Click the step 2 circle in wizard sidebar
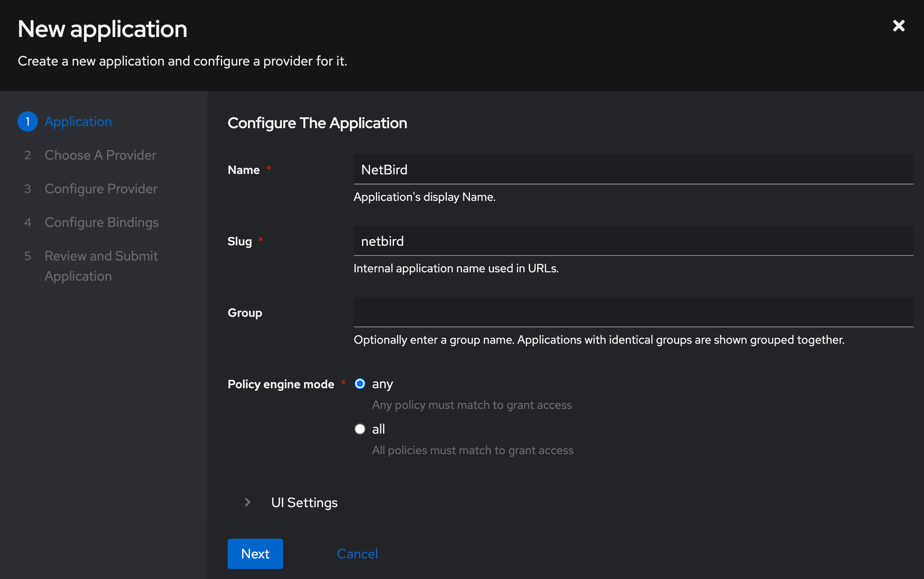This screenshot has width=924, height=579. pos(28,155)
